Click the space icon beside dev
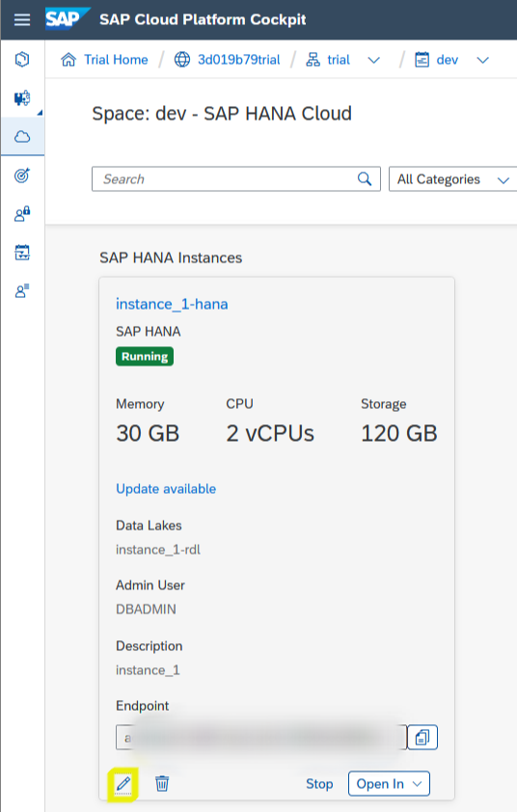Screen dimensions: 517x812 coord(422,60)
